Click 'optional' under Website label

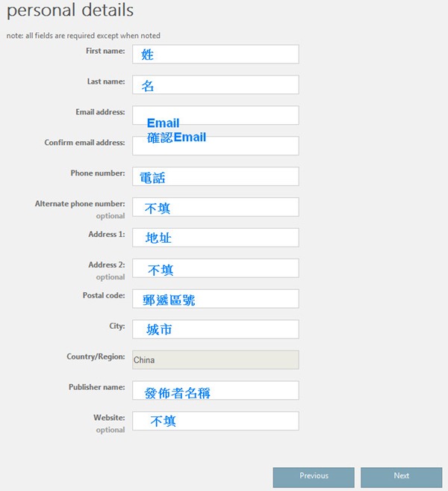click(111, 430)
